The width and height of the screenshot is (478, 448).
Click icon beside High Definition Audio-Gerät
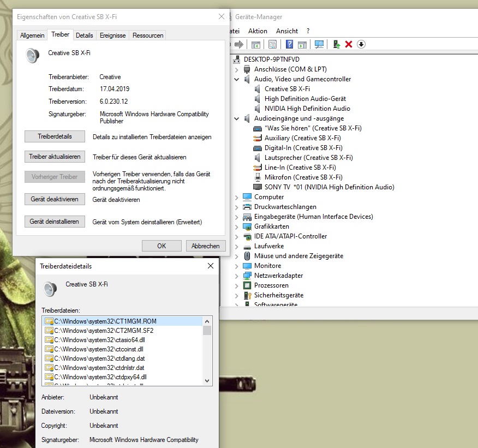(258, 99)
